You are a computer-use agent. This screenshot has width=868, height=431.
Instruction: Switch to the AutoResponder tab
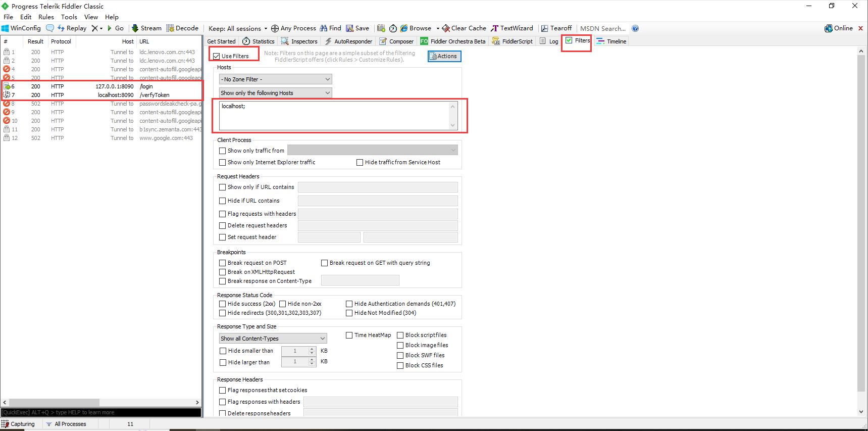[x=348, y=41]
